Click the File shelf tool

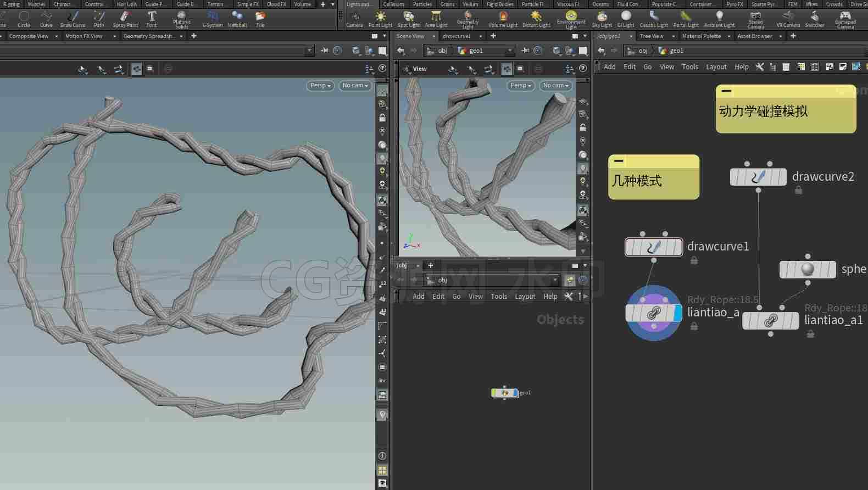pyautogui.click(x=260, y=19)
